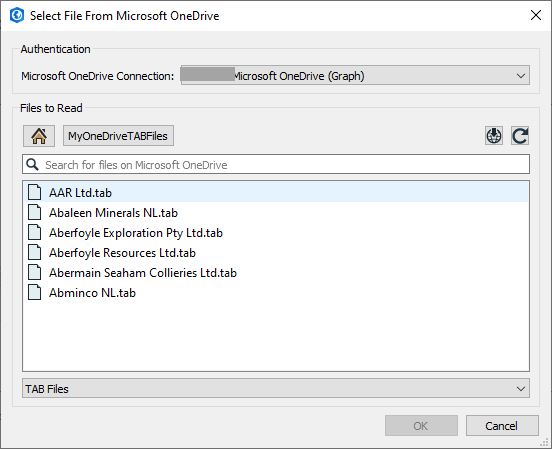Click the file icon beside Abminco NL.tab
This screenshot has height=449, width=552.
34,293
